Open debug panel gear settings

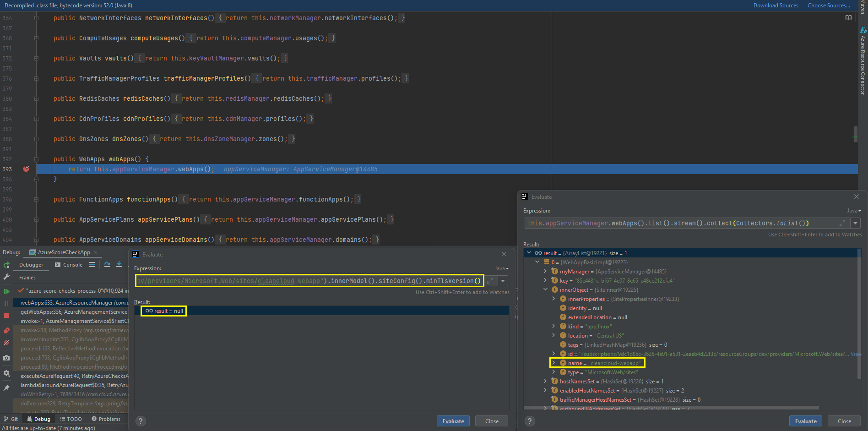[6, 373]
